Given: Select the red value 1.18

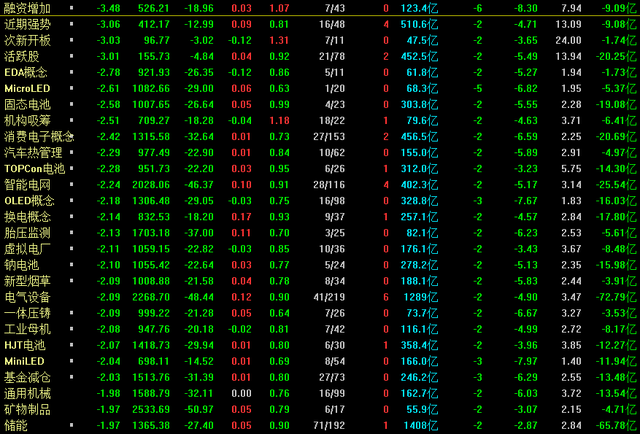Looking at the screenshot, I should coord(280,120).
